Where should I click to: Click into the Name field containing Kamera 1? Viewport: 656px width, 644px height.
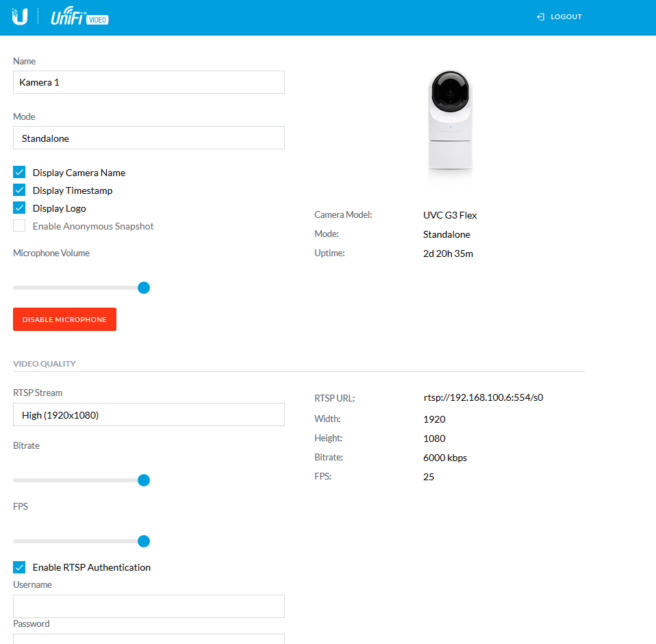tap(149, 82)
